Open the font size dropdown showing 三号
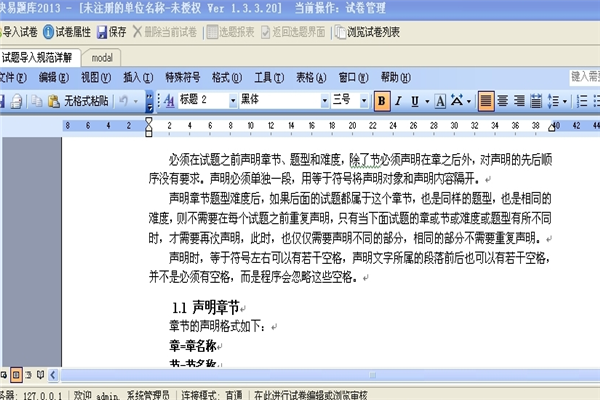This screenshot has height=400, width=600. tap(364, 101)
